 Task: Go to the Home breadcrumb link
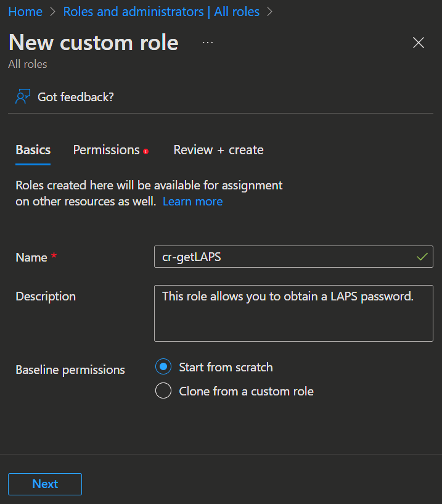pos(25,12)
